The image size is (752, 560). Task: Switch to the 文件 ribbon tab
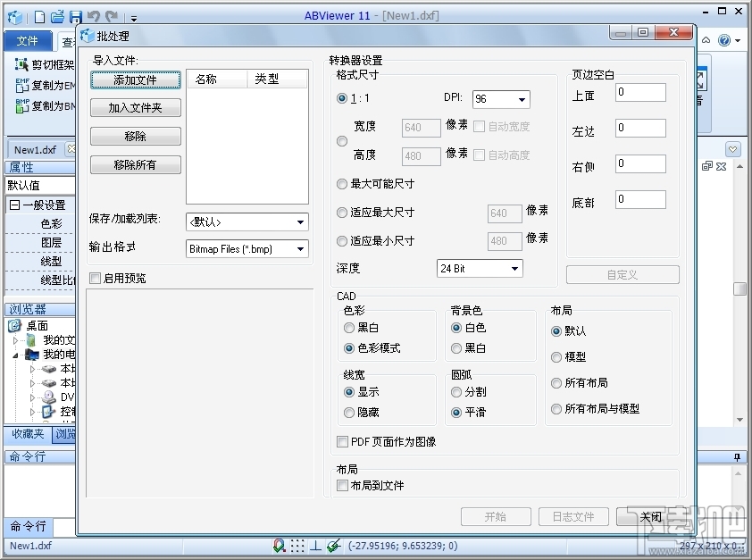coord(27,40)
